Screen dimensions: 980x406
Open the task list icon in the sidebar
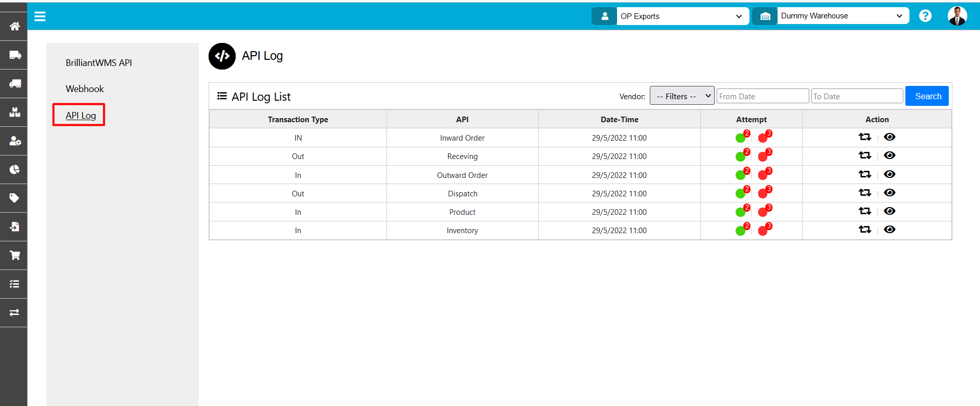[14, 284]
